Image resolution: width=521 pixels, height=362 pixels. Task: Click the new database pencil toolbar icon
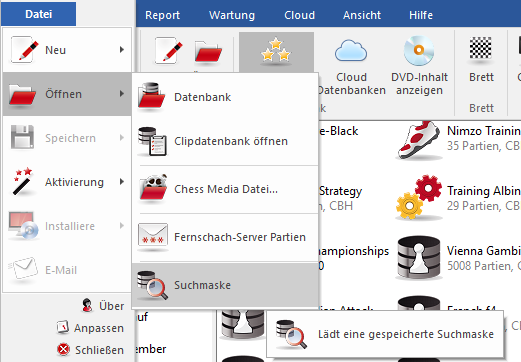pos(169,51)
